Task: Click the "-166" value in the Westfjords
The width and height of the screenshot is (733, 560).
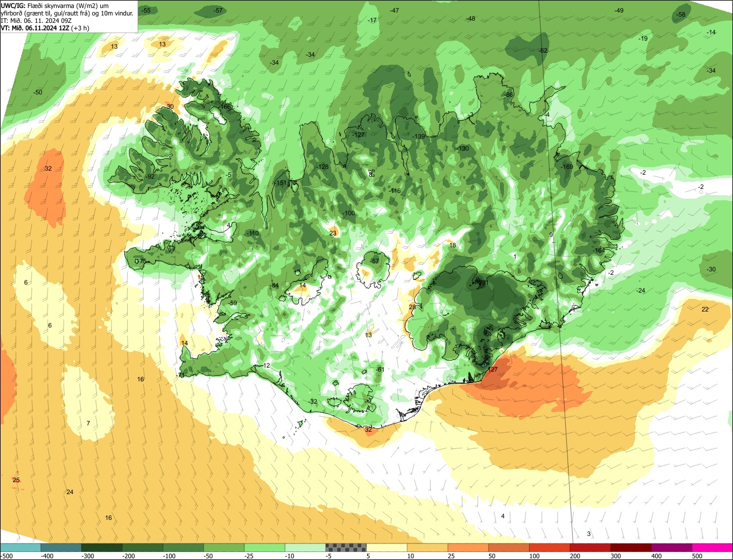Action: click(224, 107)
